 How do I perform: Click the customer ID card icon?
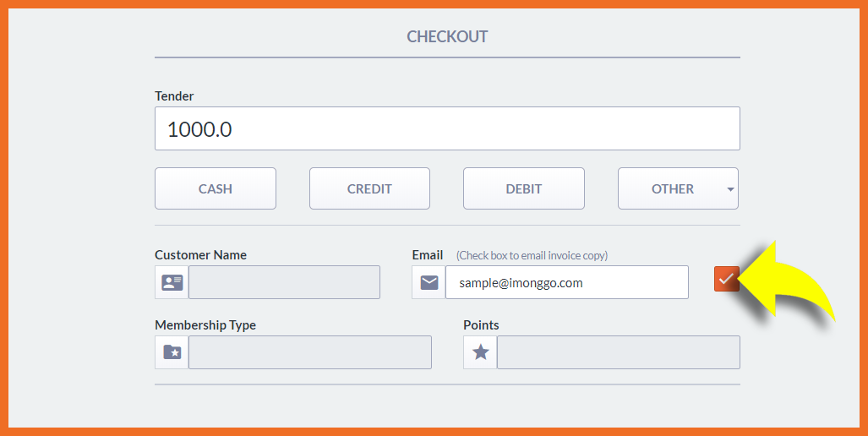[172, 282]
